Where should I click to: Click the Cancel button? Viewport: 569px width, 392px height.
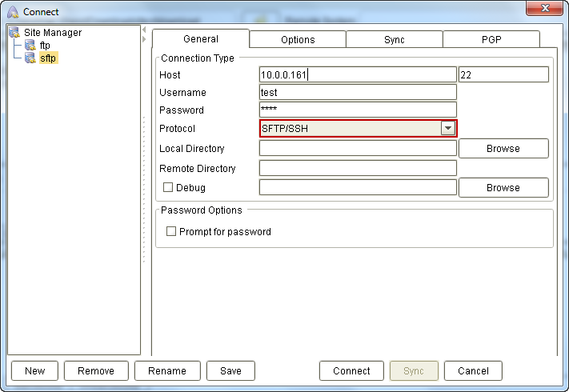(x=473, y=371)
